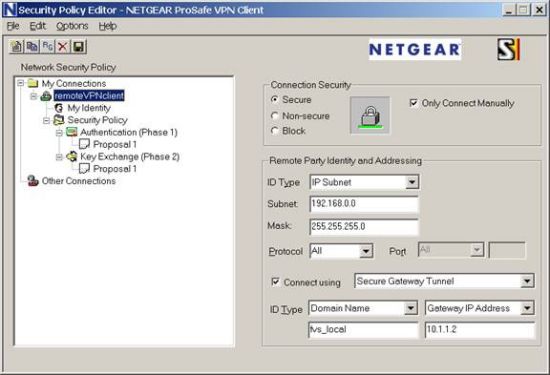550x375 pixels.
Task: Open the Help menu
Action: point(107,26)
